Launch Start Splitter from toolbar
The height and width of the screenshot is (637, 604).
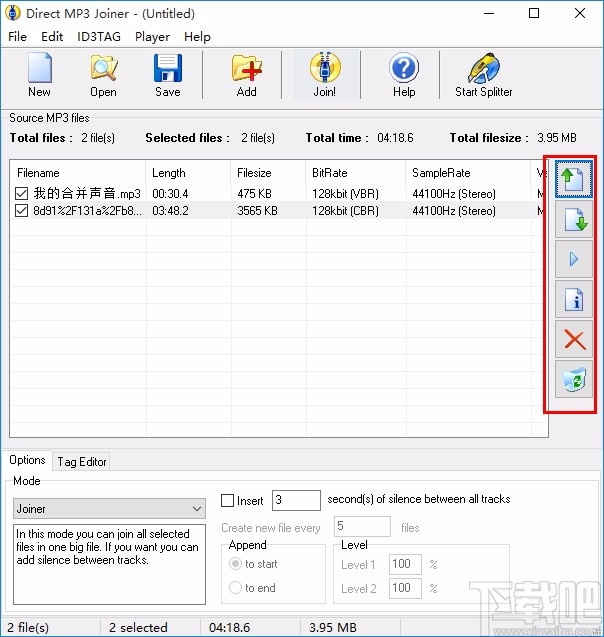coord(483,75)
